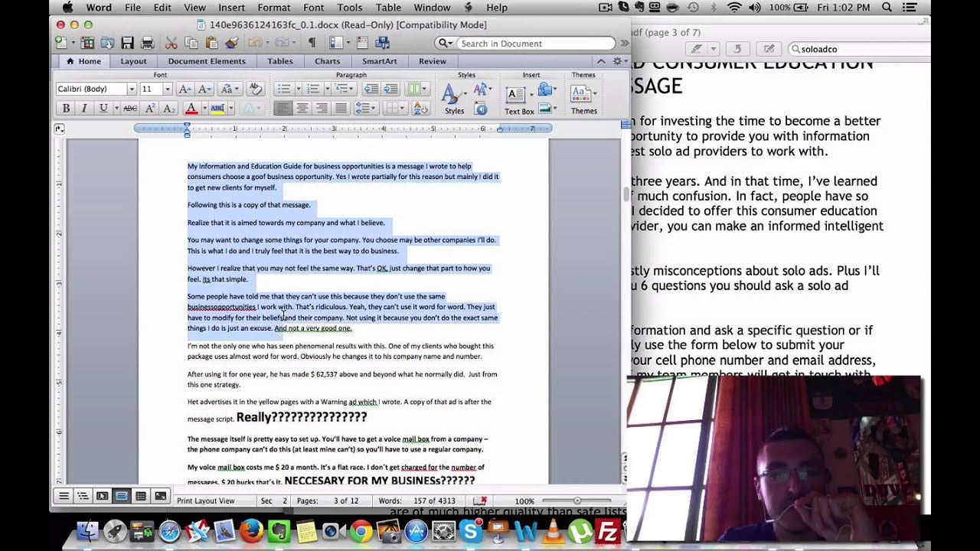Click the Print icon in toolbar
Screen dimensions: 980x551
(x=148, y=43)
